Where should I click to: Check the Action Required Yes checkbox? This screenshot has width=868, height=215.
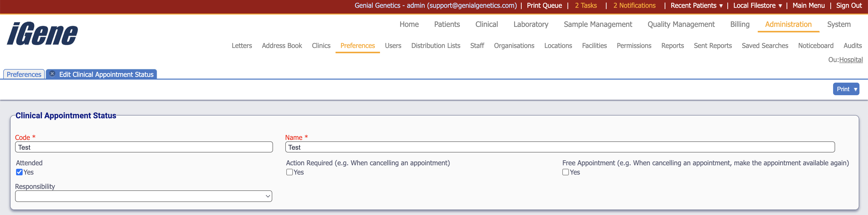tap(289, 172)
